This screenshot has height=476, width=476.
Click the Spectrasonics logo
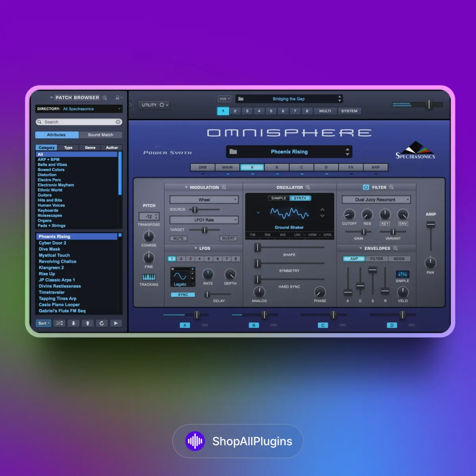pos(415,150)
